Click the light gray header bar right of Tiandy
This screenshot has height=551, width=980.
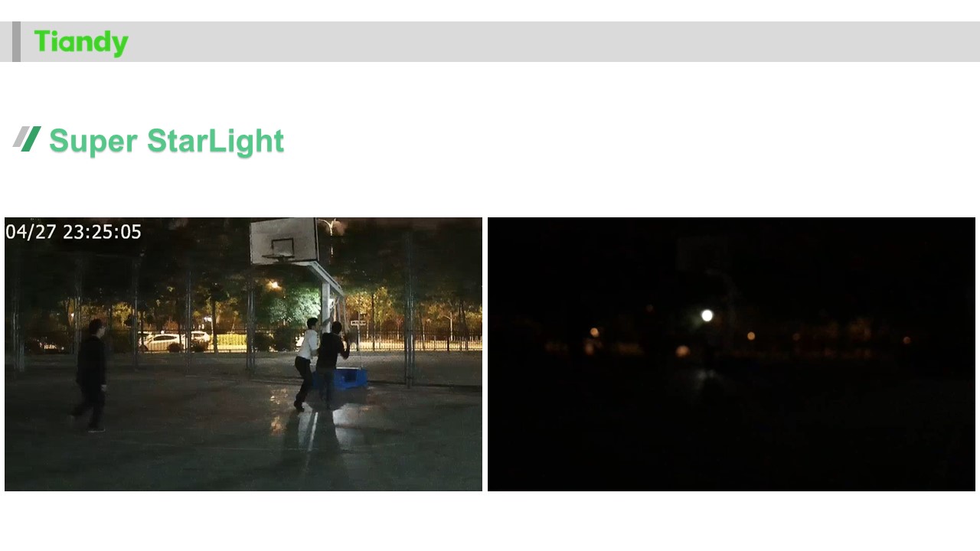(554, 41)
